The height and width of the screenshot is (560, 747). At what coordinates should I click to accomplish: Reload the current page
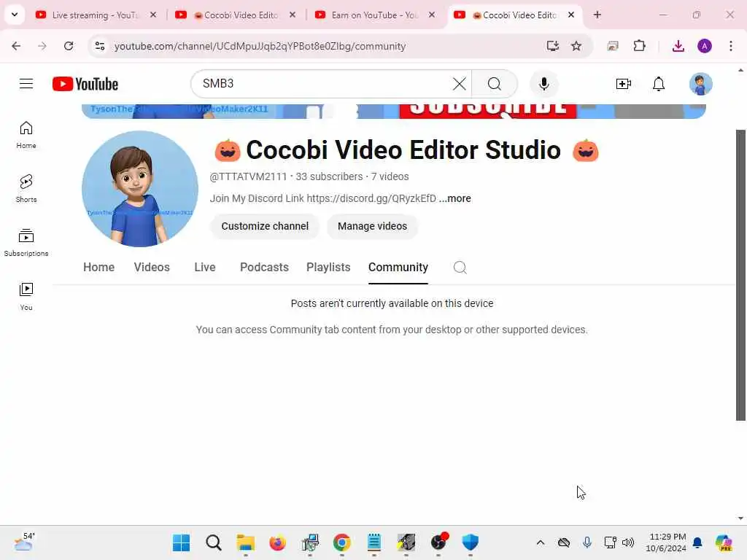69,46
